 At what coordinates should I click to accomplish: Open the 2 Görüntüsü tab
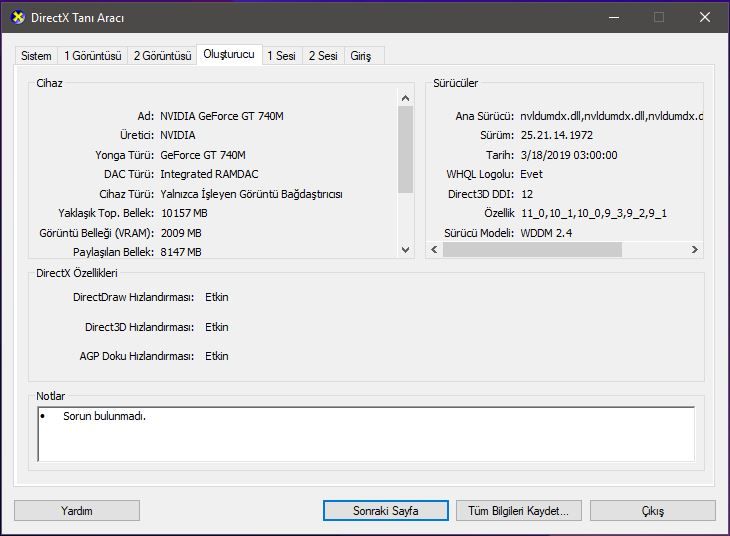coord(162,56)
